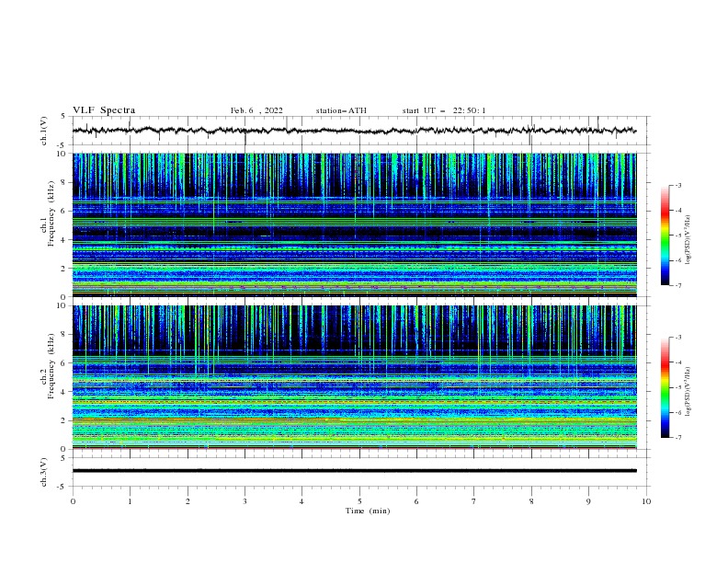Click the "-3" value on ch.2 colorbar
Screen dimensions: 728x563
678,338
